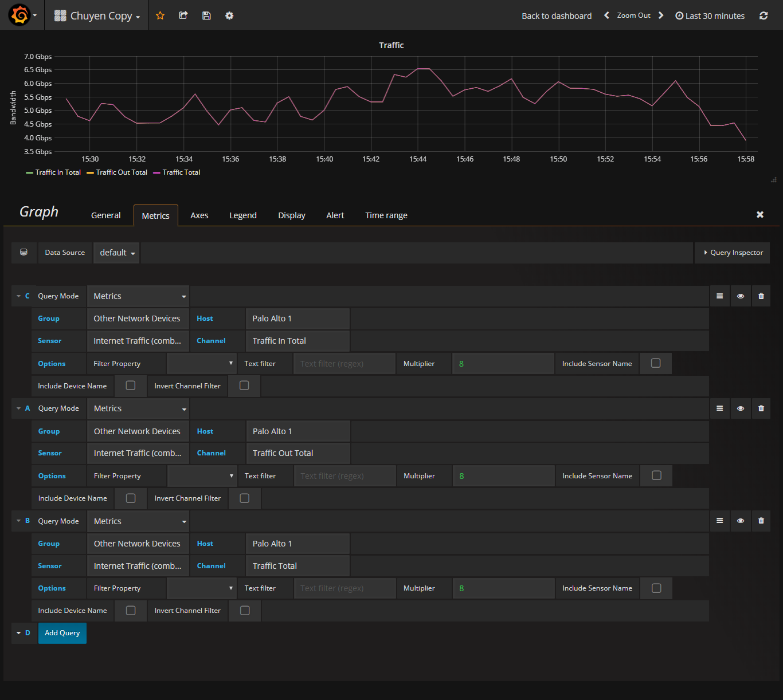
Task: Star the dashboard as favorite
Action: 160,15
